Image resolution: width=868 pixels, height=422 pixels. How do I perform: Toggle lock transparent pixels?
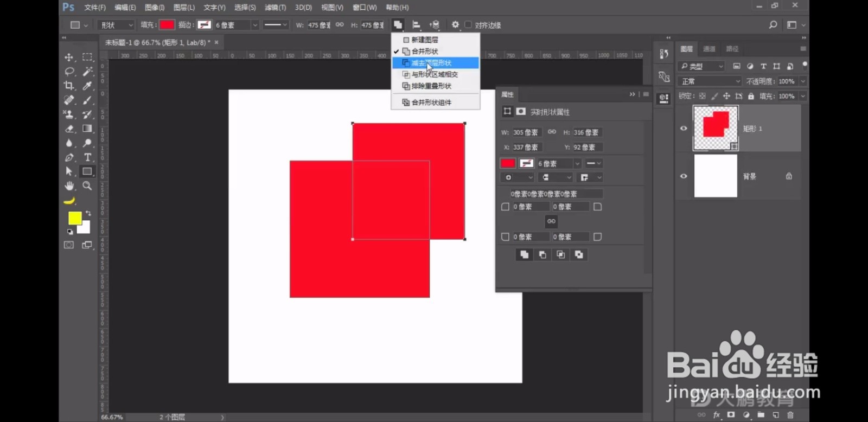(x=703, y=96)
